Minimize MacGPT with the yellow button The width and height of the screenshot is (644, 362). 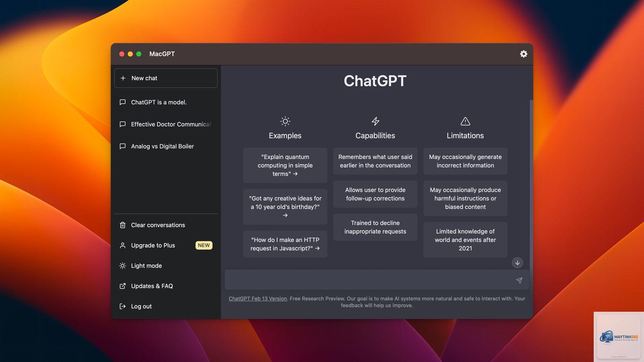coord(130,54)
